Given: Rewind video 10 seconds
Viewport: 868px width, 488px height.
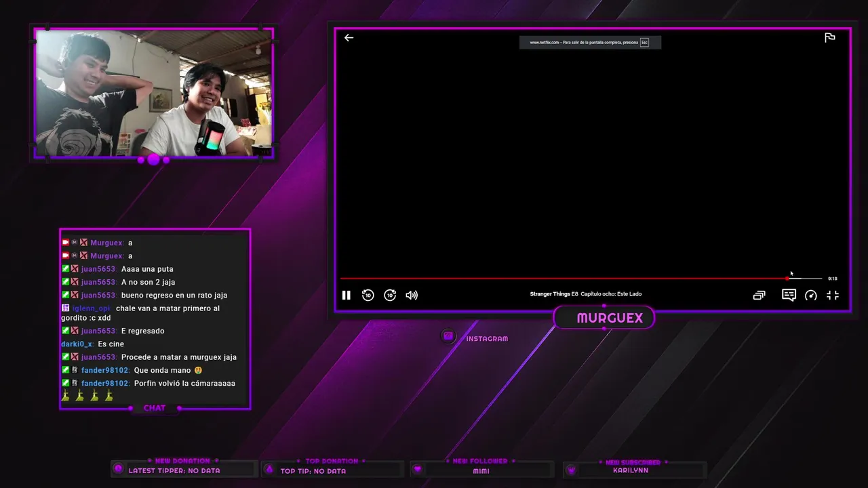Looking at the screenshot, I should pyautogui.click(x=368, y=295).
